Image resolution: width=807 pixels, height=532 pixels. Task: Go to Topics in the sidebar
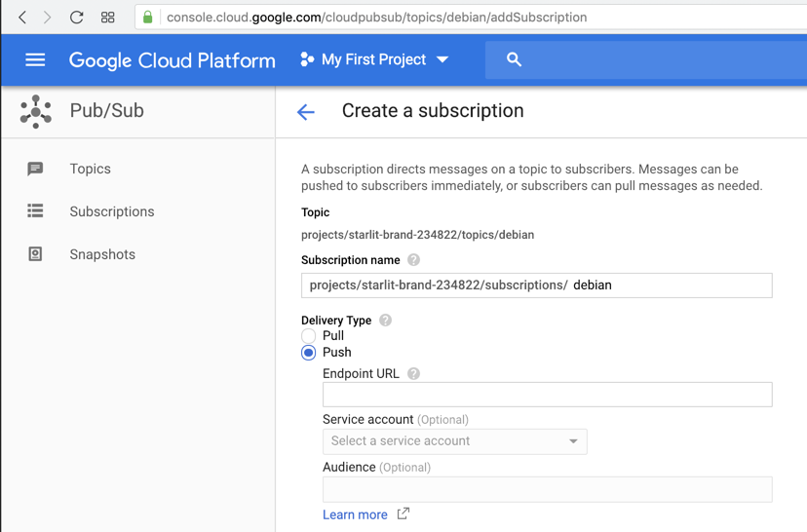90,170
